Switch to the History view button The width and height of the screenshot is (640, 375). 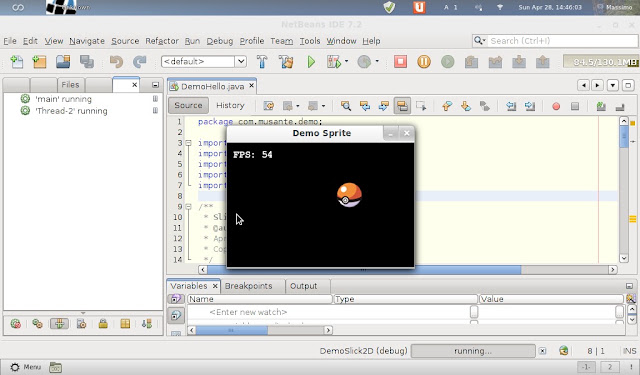click(230, 105)
